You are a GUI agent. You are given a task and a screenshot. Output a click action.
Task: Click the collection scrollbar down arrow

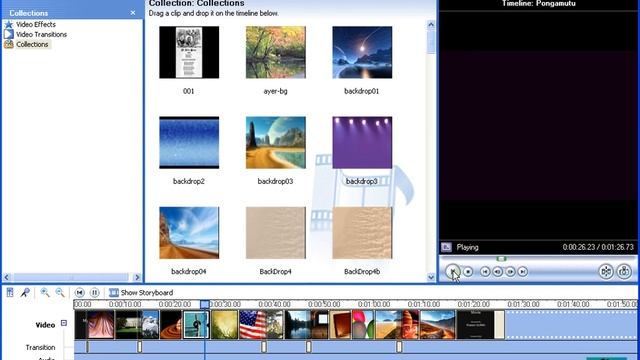[431, 277]
